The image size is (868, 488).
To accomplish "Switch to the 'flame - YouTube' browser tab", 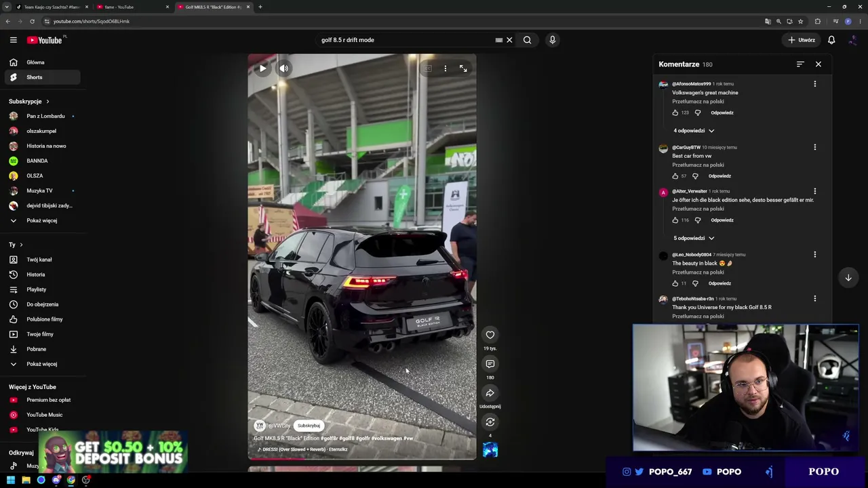I will pyautogui.click(x=132, y=7).
